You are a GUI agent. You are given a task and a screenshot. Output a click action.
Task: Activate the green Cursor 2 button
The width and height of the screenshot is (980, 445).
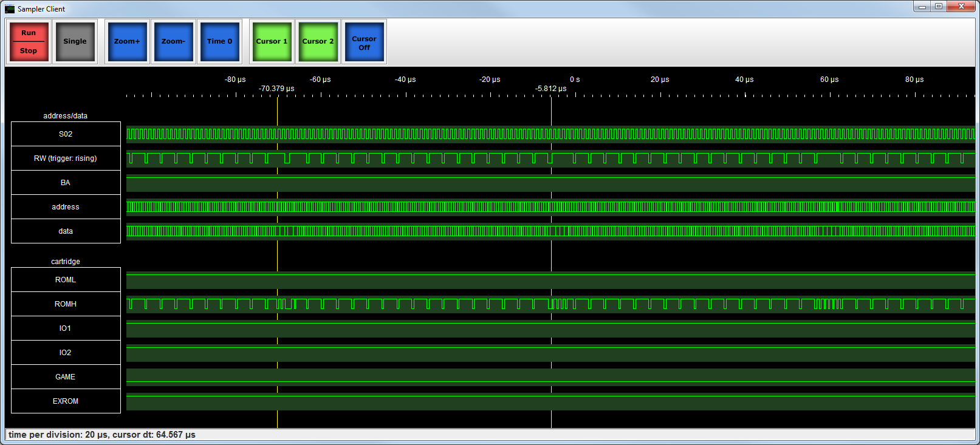pyautogui.click(x=318, y=41)
